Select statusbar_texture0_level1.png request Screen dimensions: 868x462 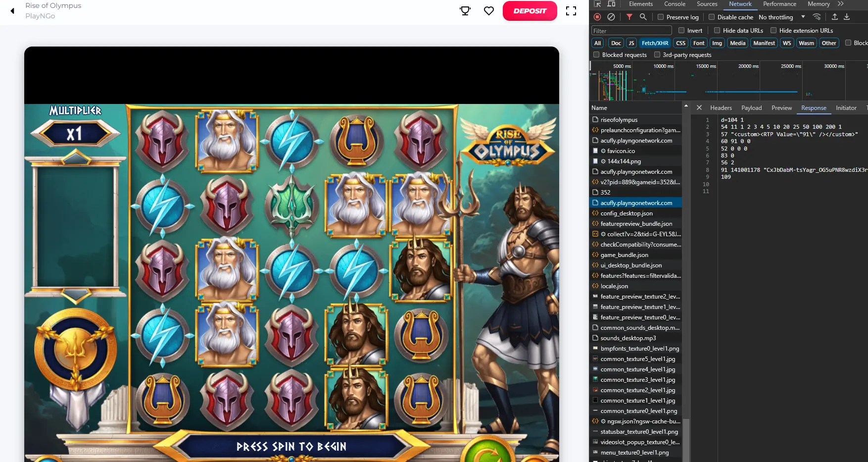pyautogui.click(x=636, y=431)
